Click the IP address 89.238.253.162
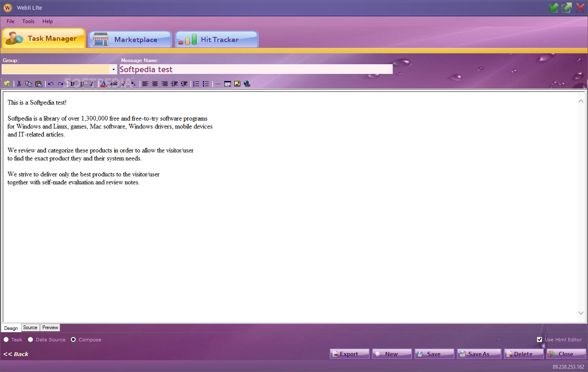 (x=568, y=367)
